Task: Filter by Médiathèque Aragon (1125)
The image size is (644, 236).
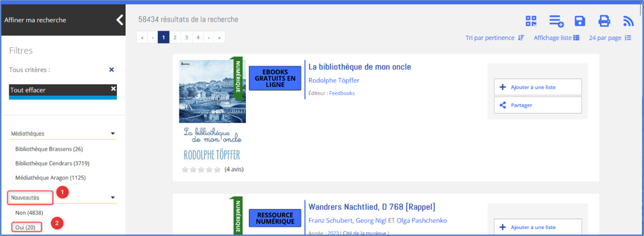Action: [50, 178]
